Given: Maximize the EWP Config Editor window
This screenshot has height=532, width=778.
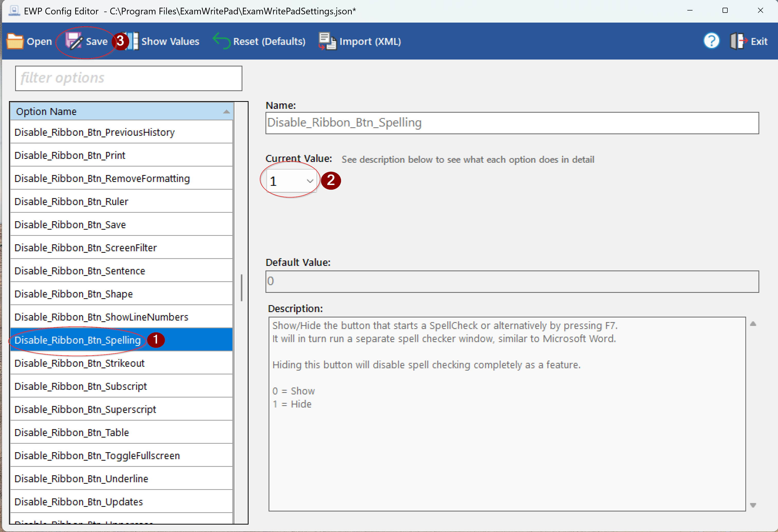Looking at the screenshot, I should pos(725,11).
